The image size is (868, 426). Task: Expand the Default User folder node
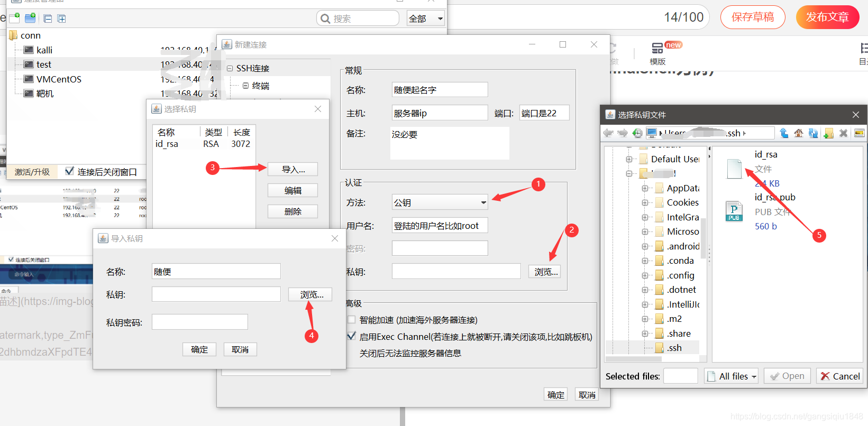coord(629,159)
